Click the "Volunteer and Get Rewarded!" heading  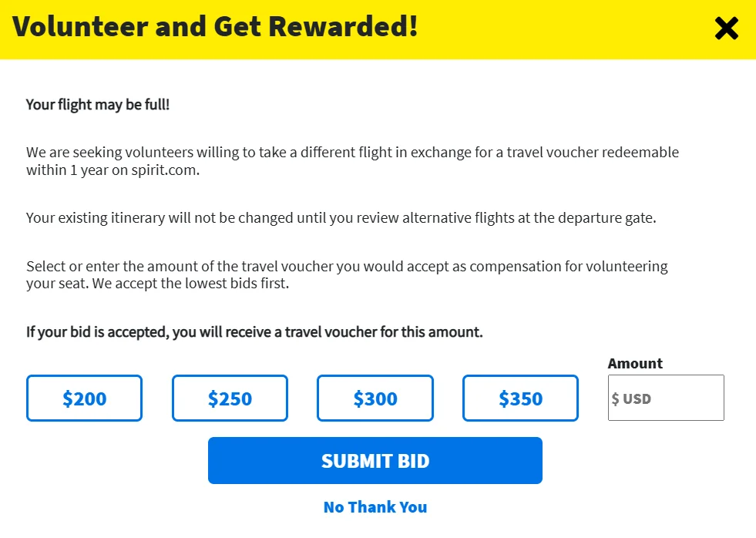[x=215, y=27]
